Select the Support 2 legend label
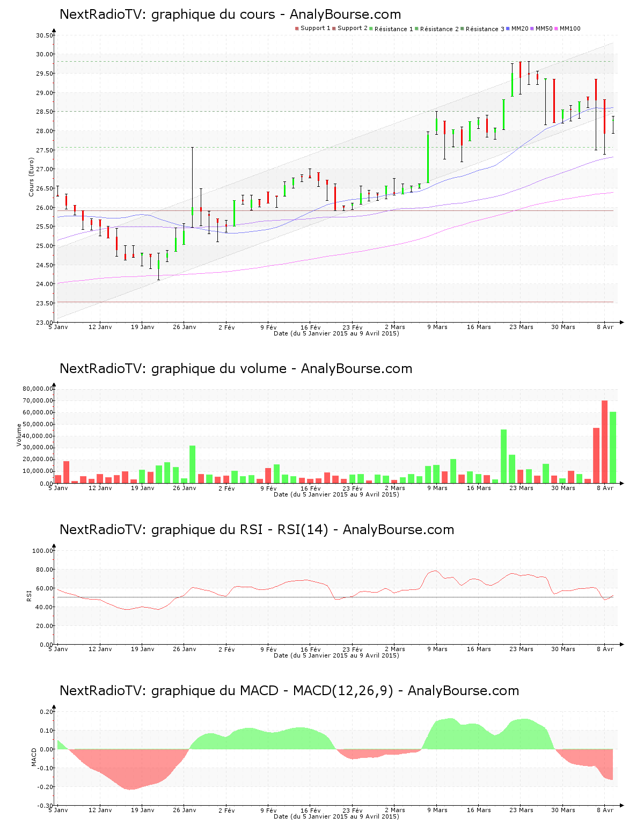 [x=353, y=28]
